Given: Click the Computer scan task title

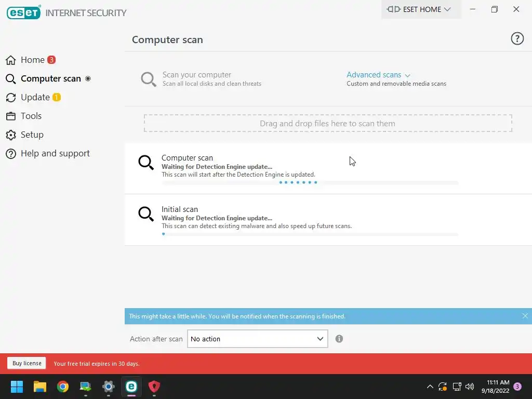Looking at the screenshot, I should coord(187,158).
